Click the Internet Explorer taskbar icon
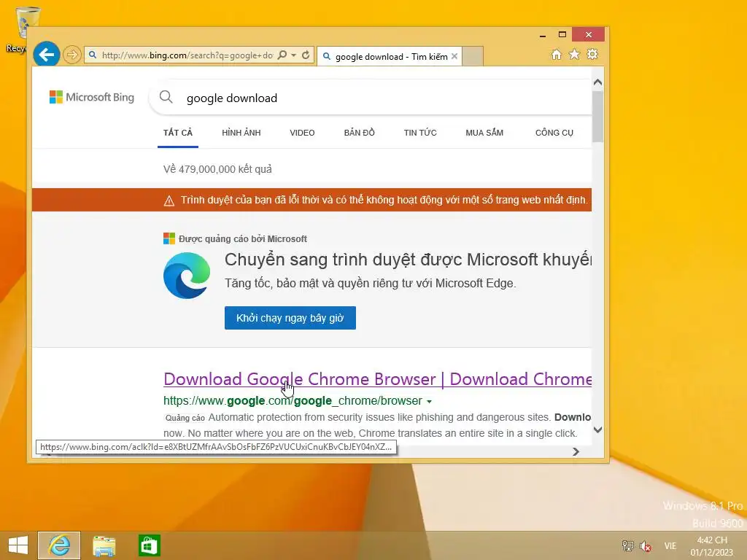Viewport: 747px width, 560px height. tap(59, 545)
